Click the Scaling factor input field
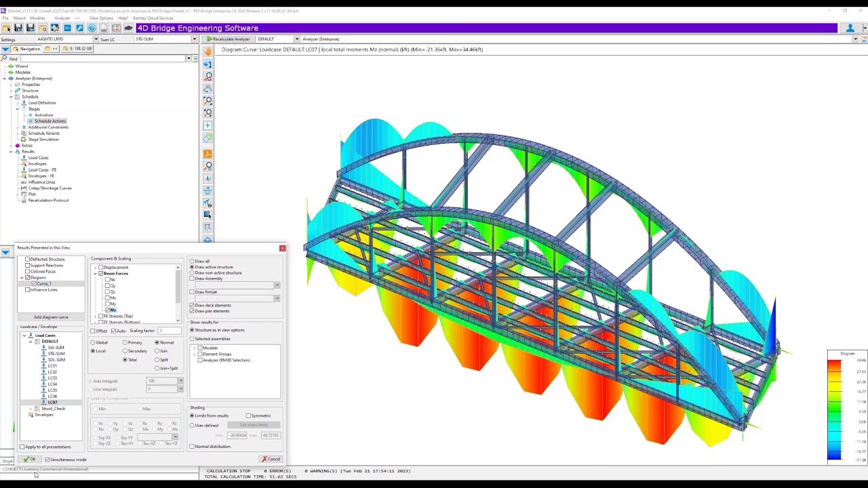The height and width of the screenshot is (488, 868). (170, 331)
